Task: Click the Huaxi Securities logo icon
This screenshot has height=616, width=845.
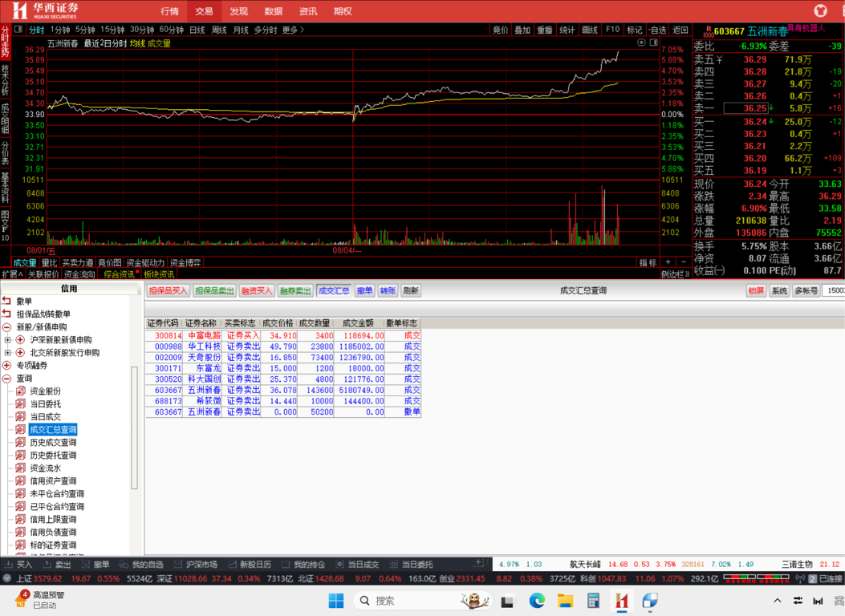Action: click(19, 10)
